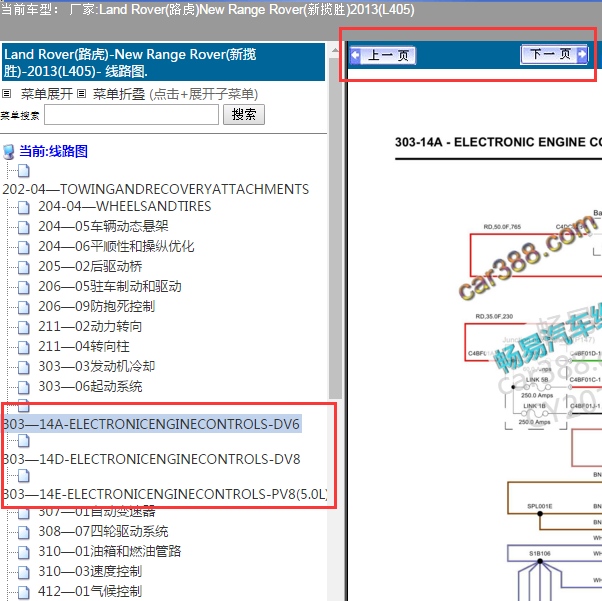Focus the 菜单搜索 input field
Image resolution: width=602 pixels, height=601 pixels.
(131, 114)
